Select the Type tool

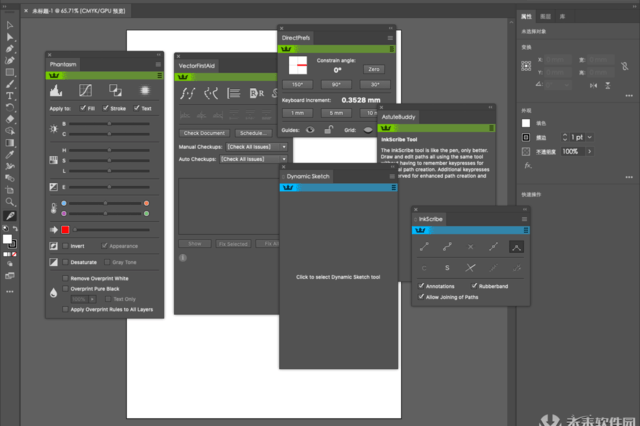pyautogui.click(x=10, y=96)
